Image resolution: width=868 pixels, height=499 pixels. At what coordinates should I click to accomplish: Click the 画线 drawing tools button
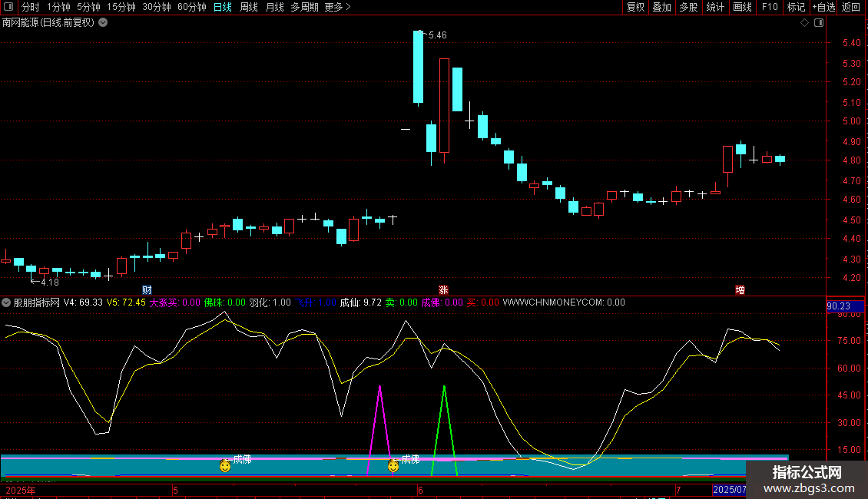(x=742, y=7)
